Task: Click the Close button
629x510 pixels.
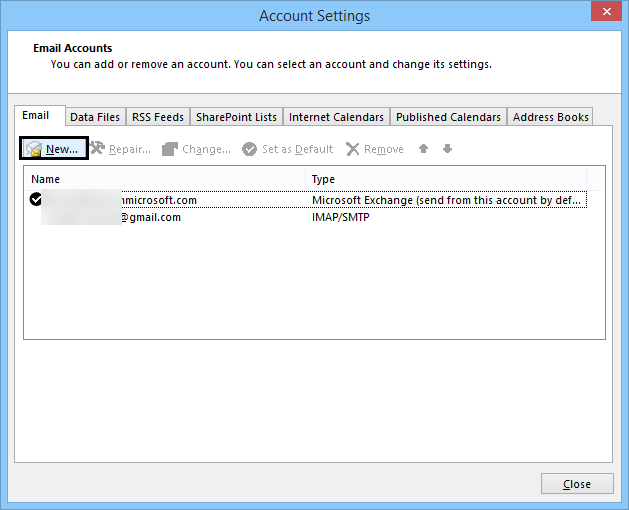Action: tap(577, 484)
